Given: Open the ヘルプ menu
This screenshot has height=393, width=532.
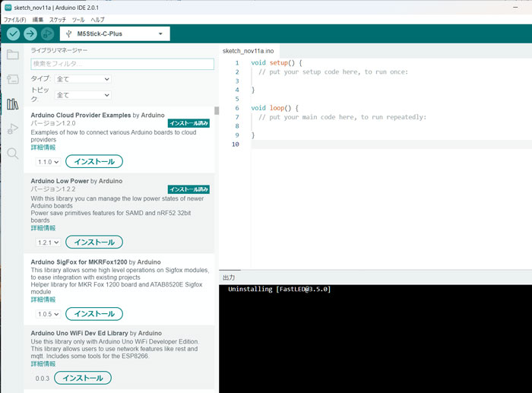Looking at the screenshot, I should point(98,20).
